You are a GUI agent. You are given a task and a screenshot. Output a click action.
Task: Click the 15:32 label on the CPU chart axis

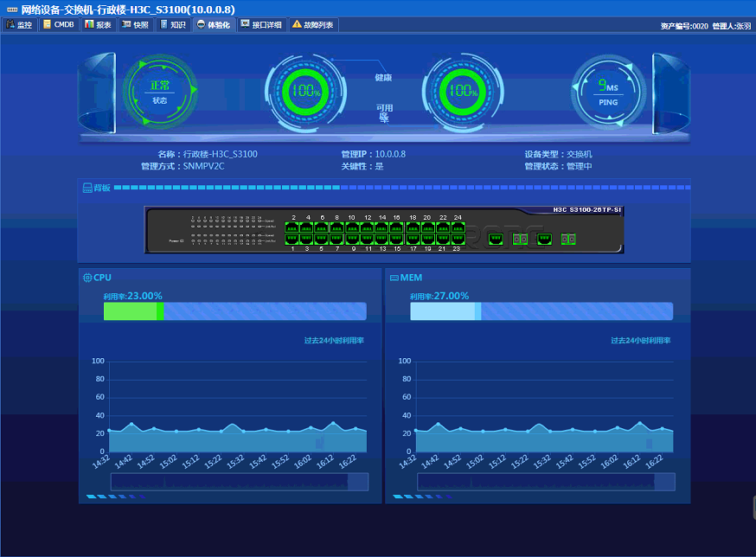point(235,462)
